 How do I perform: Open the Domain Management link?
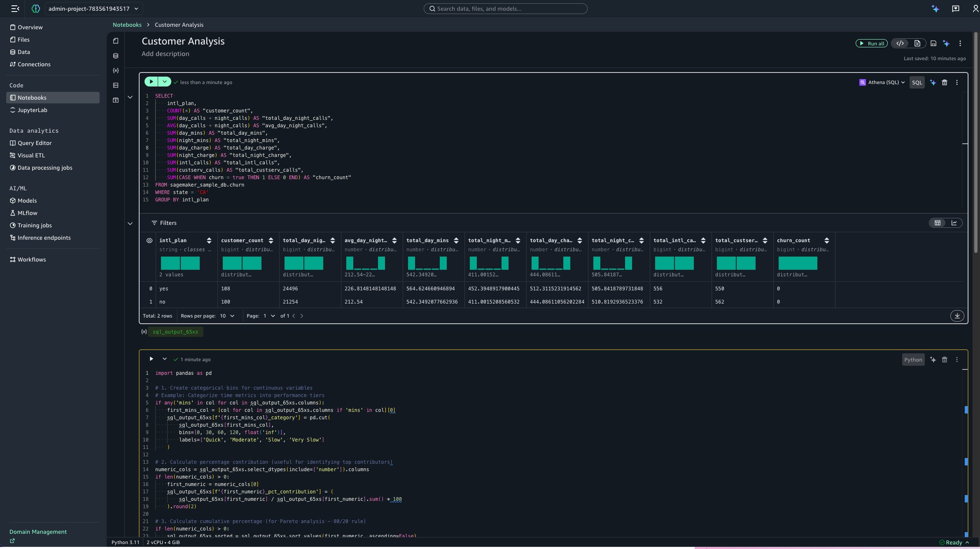[x=38, y=532]
